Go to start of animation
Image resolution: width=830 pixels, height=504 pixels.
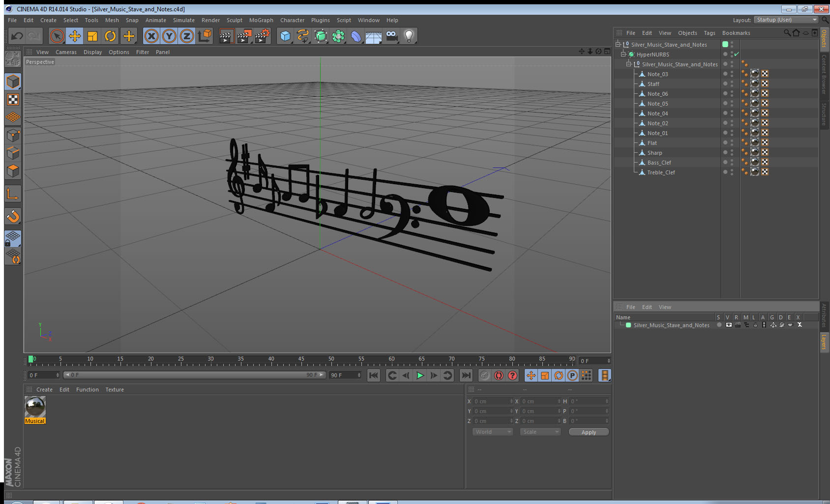(x=374, y=375)
